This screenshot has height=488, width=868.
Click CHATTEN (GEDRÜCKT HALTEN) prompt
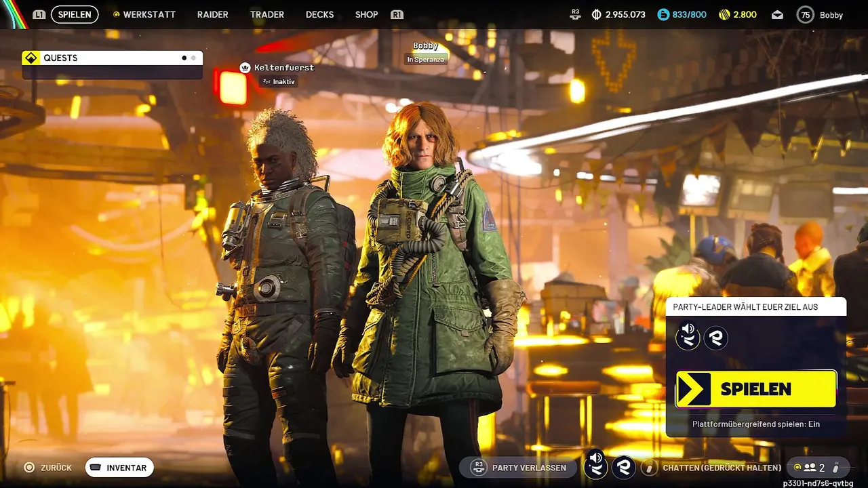722,468
